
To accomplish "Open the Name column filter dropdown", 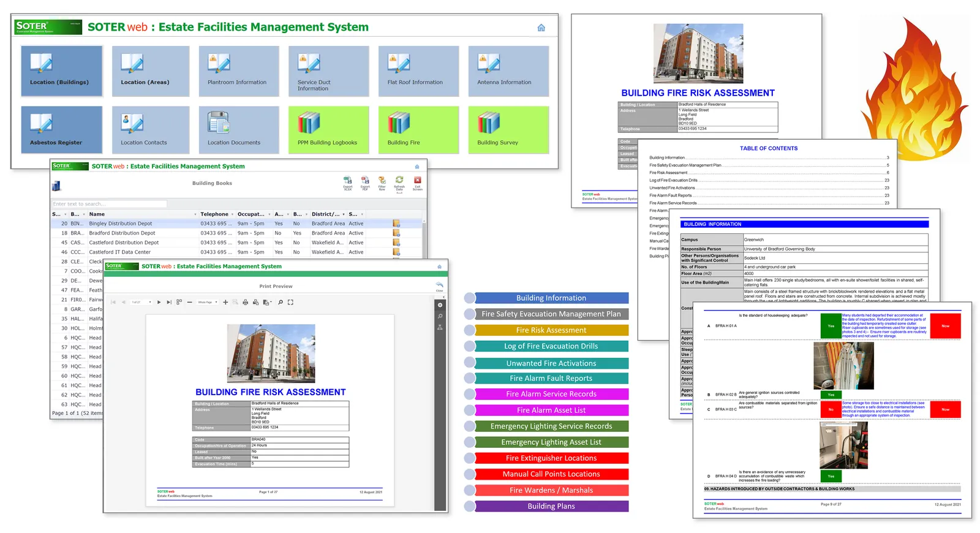I will point(195,214).
